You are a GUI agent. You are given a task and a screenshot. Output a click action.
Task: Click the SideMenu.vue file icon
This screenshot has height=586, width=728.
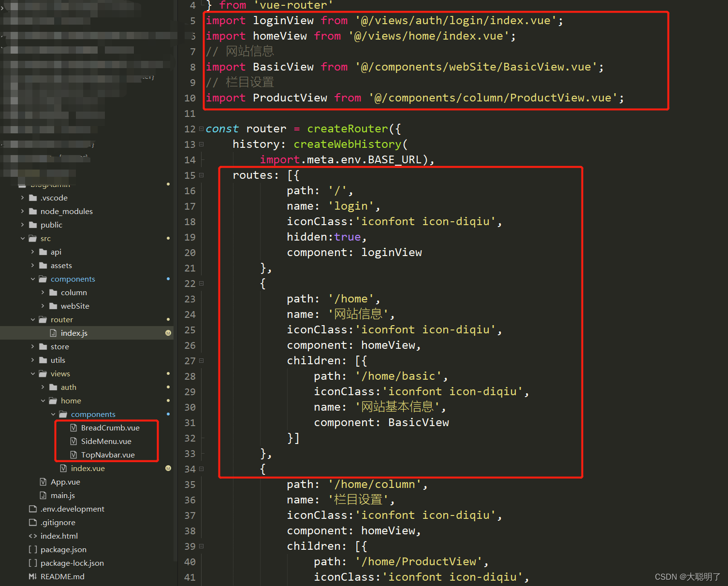(73, 441)
